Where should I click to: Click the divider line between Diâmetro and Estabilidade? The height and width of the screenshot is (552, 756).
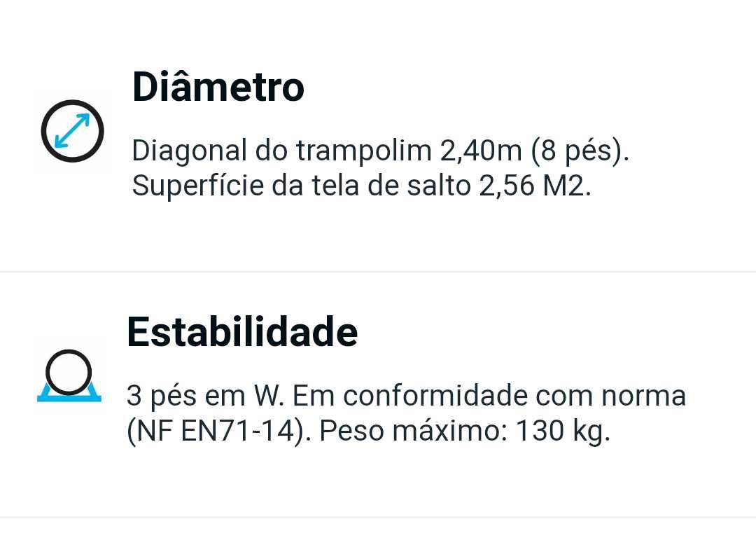point(378,272)
